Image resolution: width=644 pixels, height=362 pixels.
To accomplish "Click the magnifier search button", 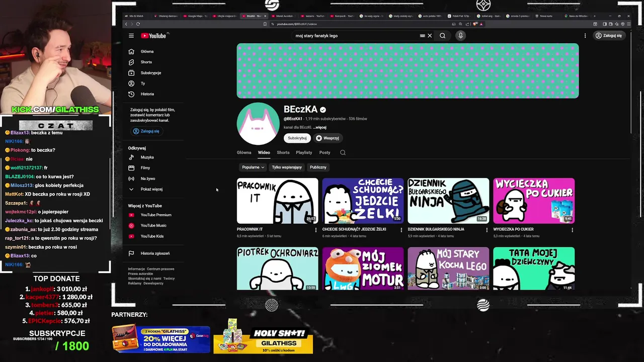I will 442,36.
